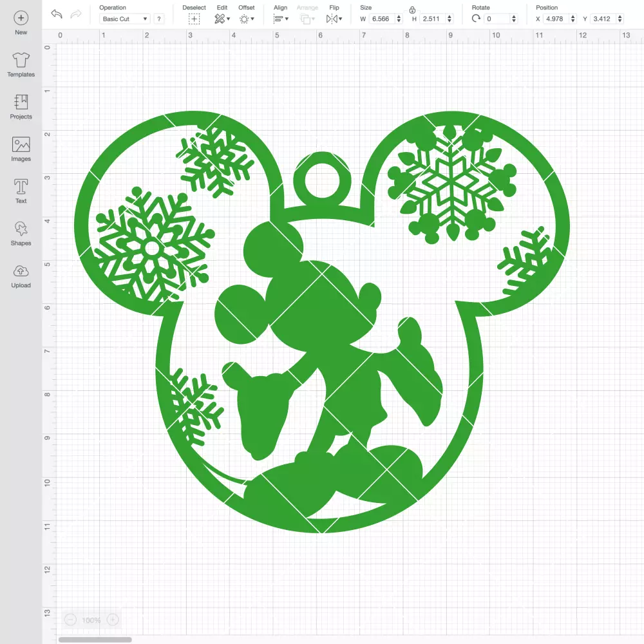Zoom out with the minus button
Image resolution: width=644 pixels, height=644 pixels.
pyautogui.click(x=71, y=620)
